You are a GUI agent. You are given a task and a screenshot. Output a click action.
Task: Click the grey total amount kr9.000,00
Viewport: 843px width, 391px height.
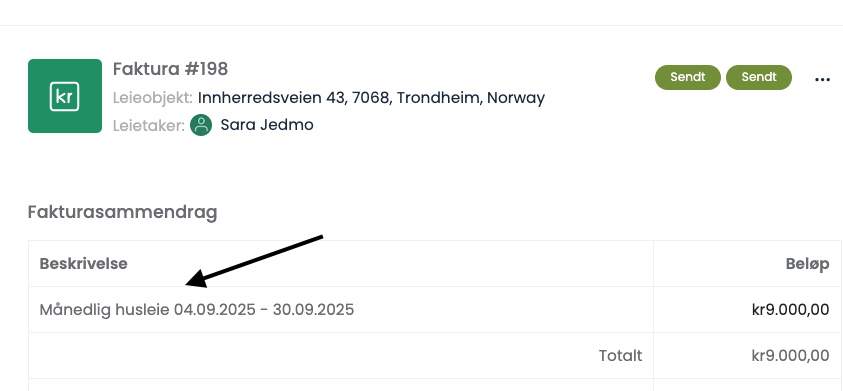click(x=790, y=356)
